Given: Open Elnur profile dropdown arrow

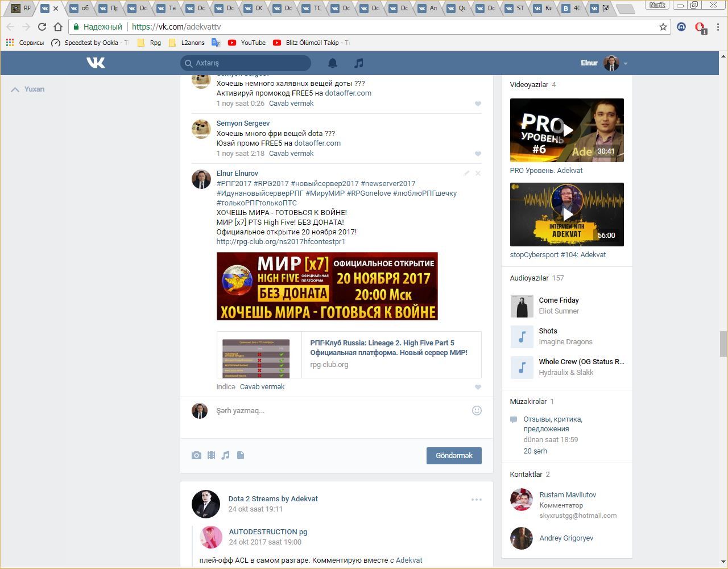Looking at the screenshot, I should tap(626, 64).
